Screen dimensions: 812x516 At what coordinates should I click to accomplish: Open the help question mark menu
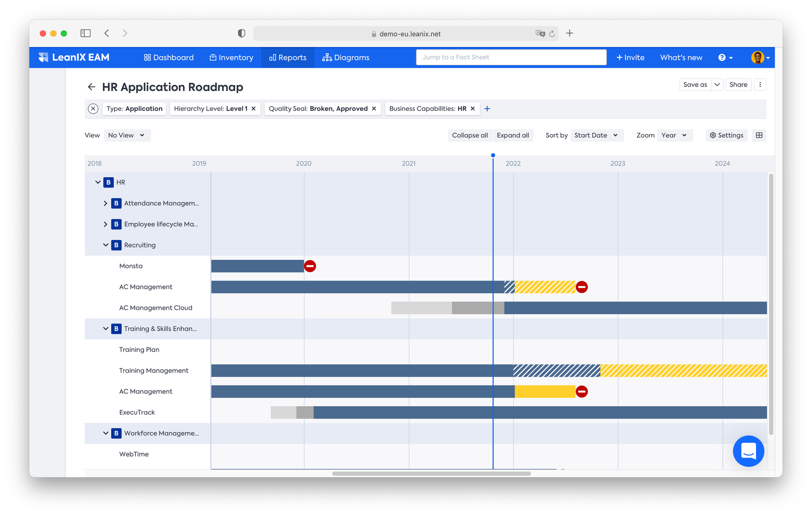(x=725, y=58)
